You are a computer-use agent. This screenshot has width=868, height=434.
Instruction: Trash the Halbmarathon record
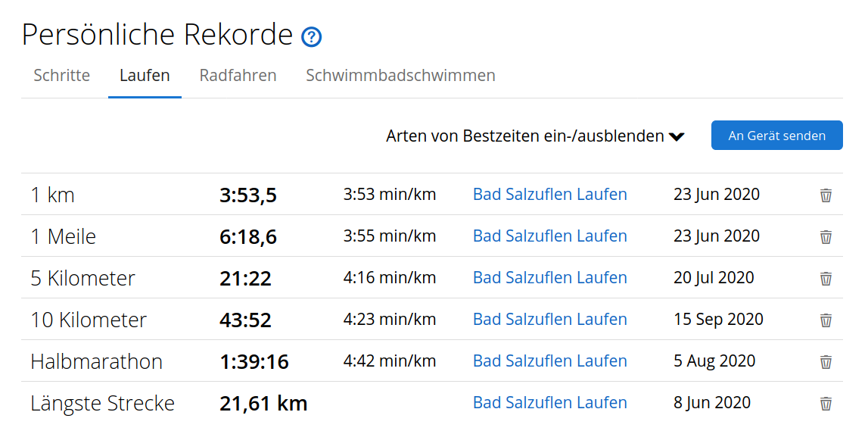point(826,362)
